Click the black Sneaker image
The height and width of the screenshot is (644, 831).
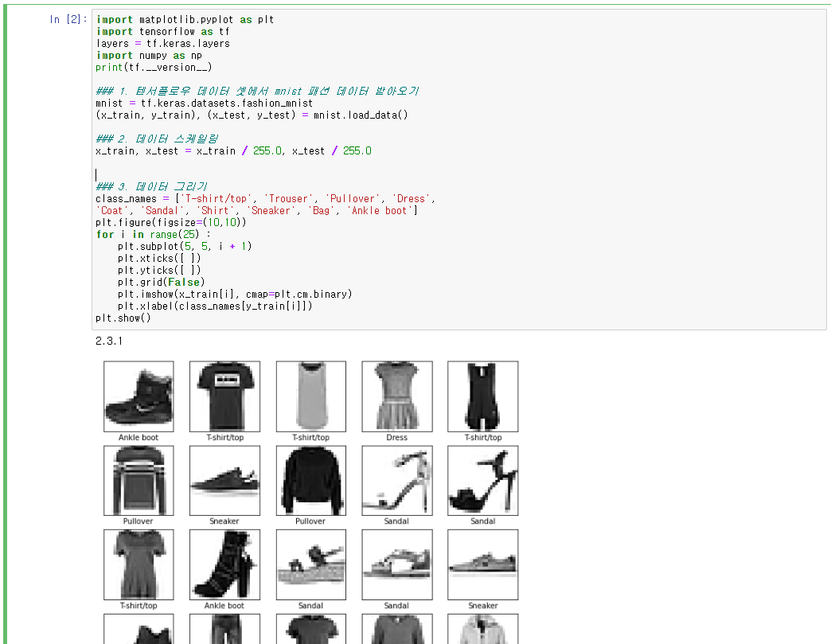224,481
